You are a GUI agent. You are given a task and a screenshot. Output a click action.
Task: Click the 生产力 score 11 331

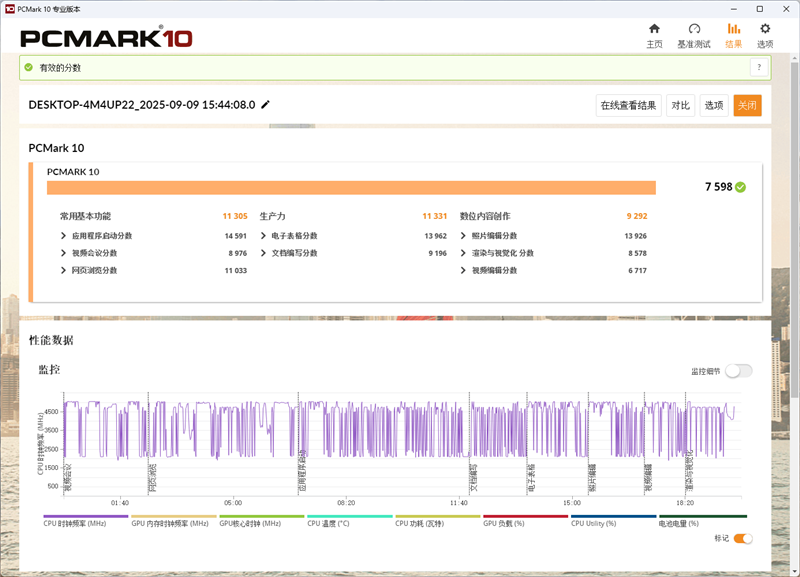[x=435, y=216]
